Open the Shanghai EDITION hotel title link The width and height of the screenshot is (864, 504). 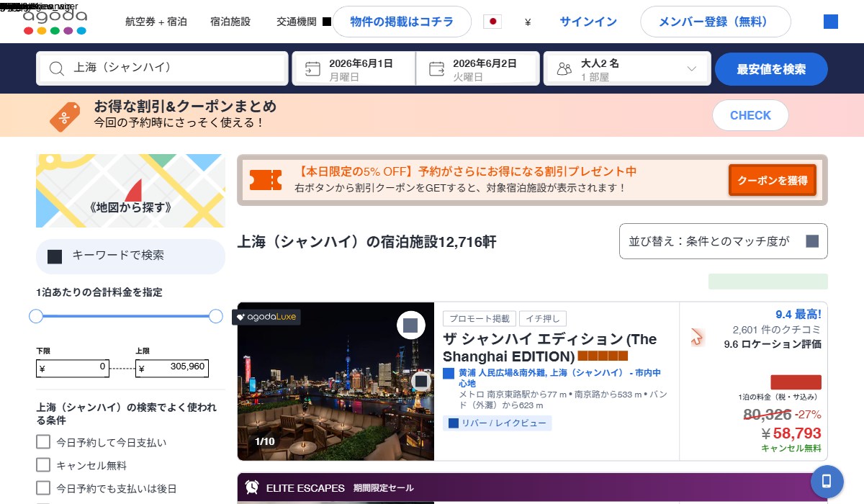[550, 347]
